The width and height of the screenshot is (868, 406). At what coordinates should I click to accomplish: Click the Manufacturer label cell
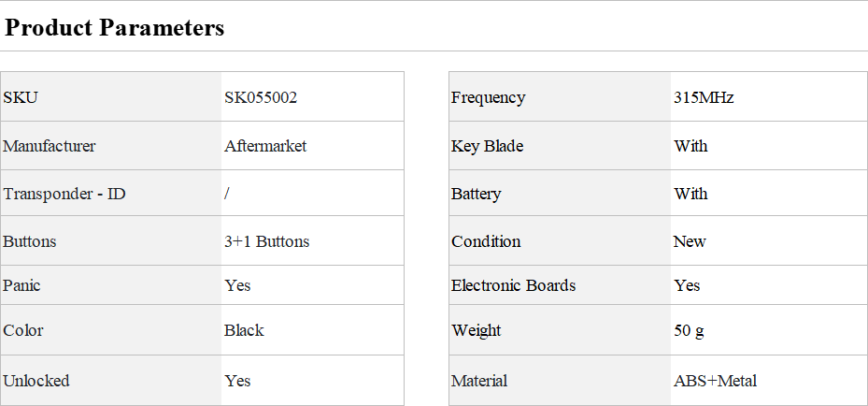(x=110, y=146)
